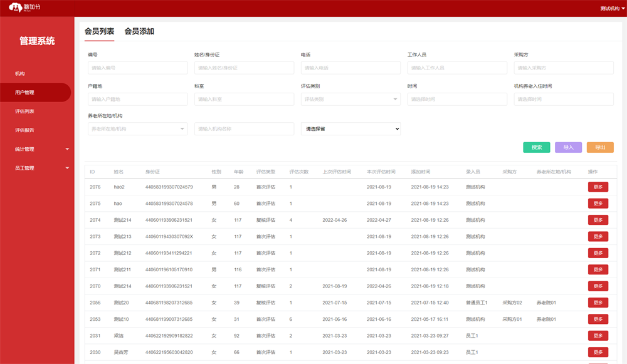Open the 评估类别 dropdown
This screenshot has width=627, height=364.
coord(350,99)
